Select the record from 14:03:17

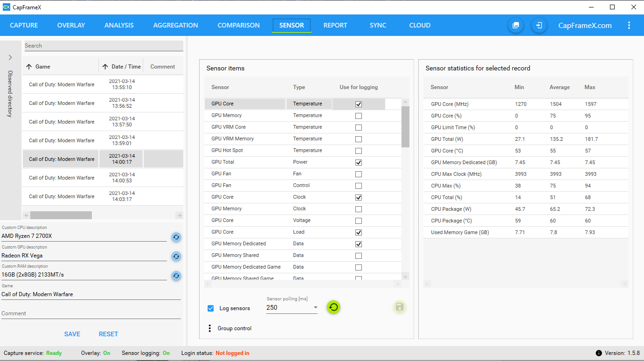[103, 196]
